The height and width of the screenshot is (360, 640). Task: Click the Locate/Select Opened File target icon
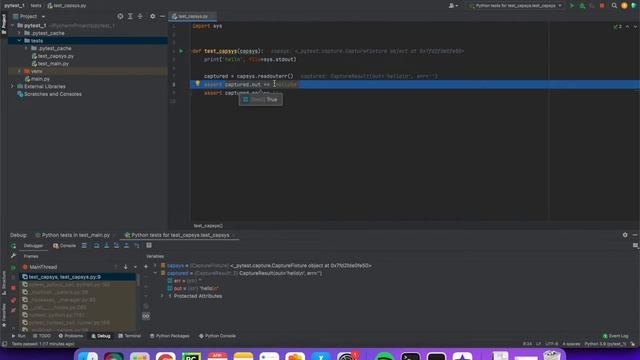[x=120, y=16]
